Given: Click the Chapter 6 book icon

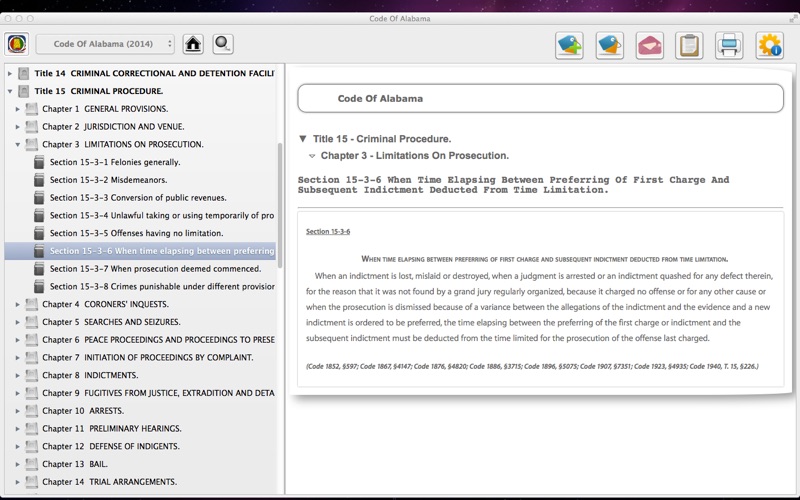Looking at the screenshot, I should click(32, 340).
